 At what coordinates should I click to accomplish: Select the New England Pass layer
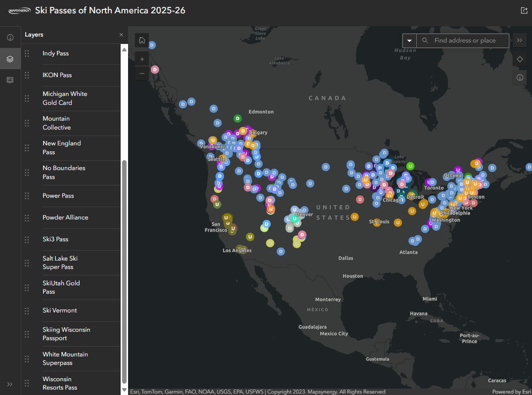tap(61, 148)
